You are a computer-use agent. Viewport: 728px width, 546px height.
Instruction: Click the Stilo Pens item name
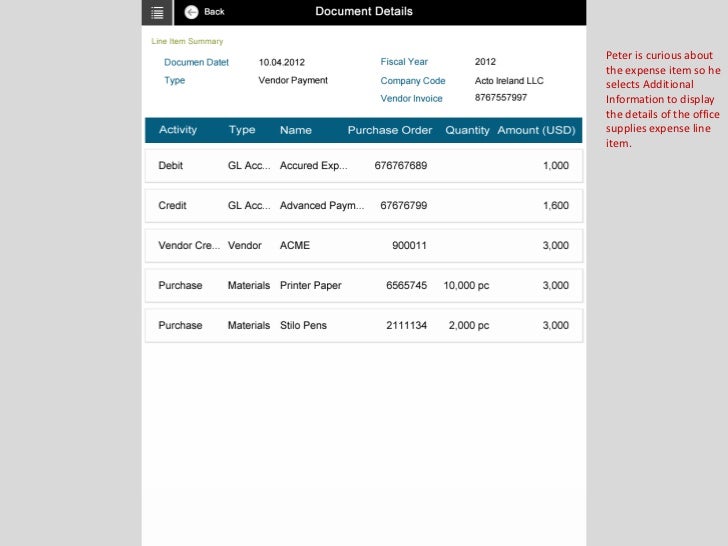303,325
